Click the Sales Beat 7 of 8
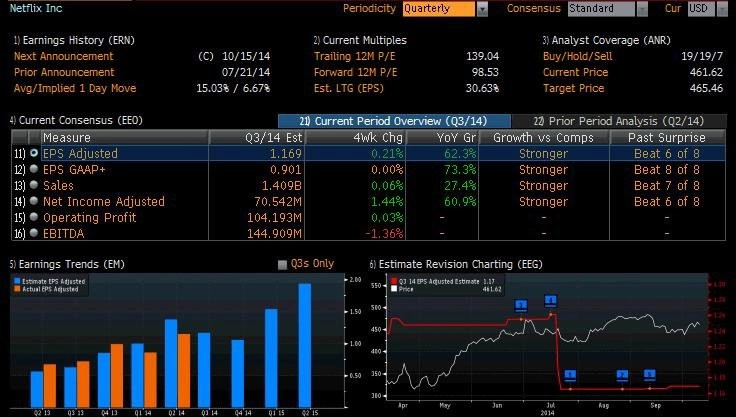 [667, 185]
